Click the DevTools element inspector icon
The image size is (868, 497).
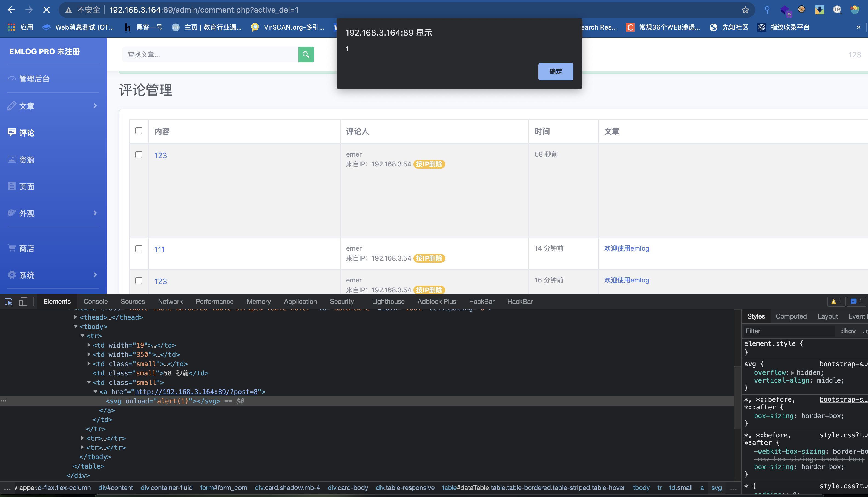[x=8, y=301]
